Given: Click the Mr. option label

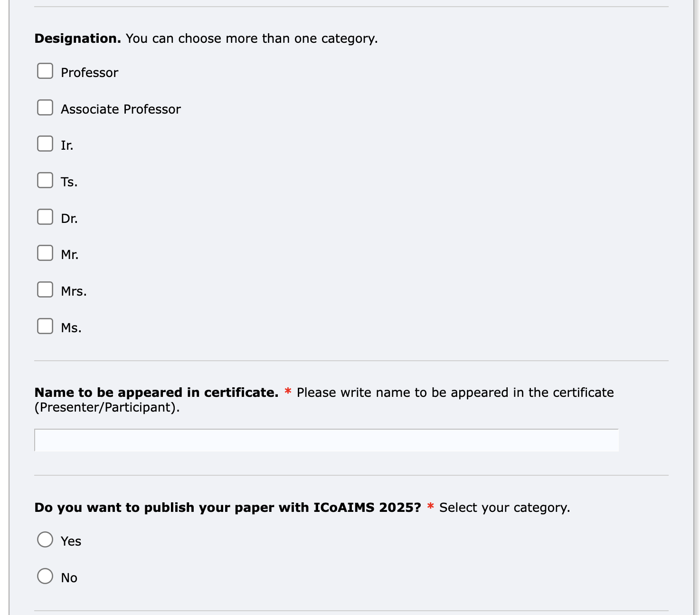Looking at the screenshot, I should tap(69, 255).
